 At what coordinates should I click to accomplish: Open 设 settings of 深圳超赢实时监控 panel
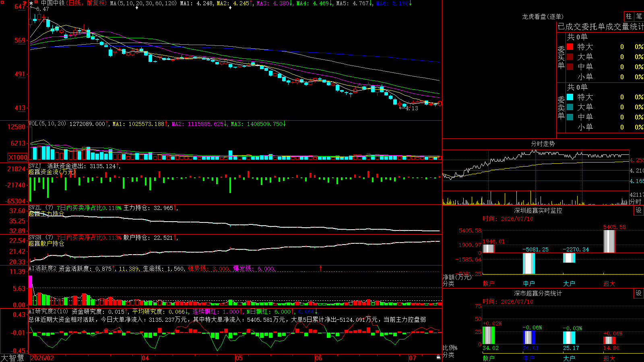pos(639,210)
